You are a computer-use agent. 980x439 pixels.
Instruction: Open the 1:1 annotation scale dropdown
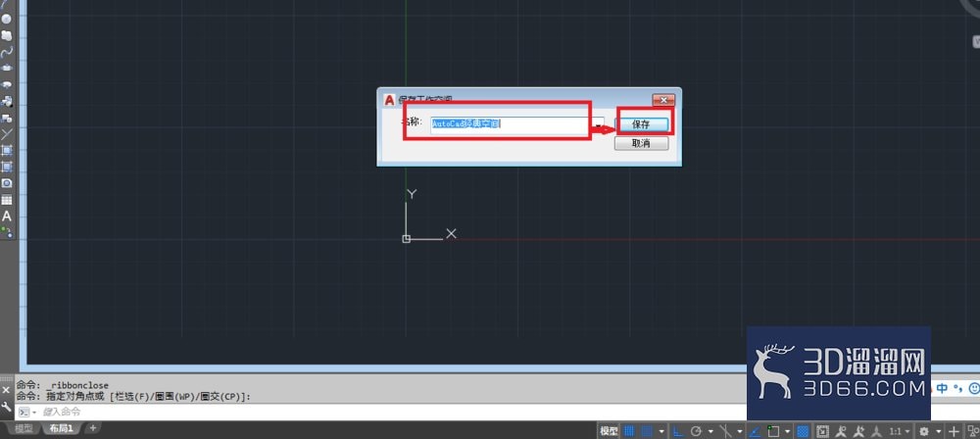click(x=900, y=431)
